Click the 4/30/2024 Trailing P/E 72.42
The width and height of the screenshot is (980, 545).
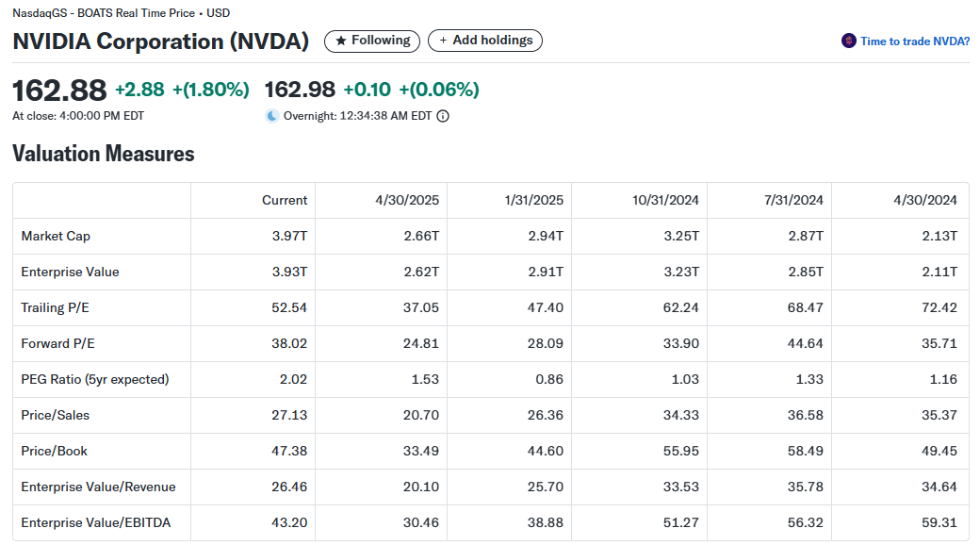(939, 307)
